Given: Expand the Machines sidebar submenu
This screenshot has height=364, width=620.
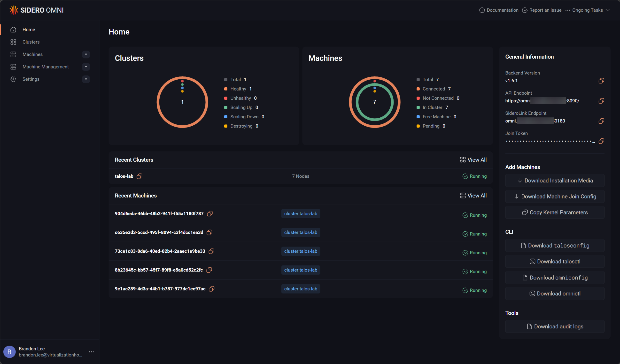Looking at the screenshot, I should [x=86, y=54].
